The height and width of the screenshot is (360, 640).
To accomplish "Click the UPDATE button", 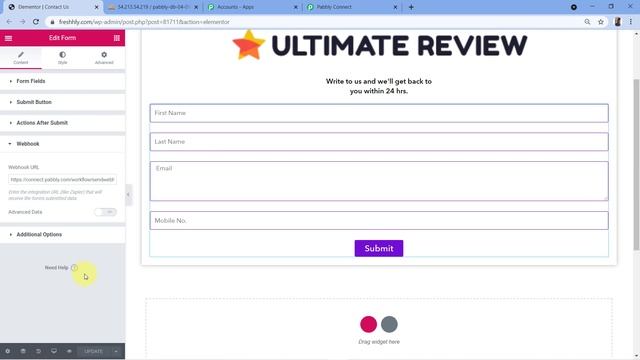I will 94,351.
